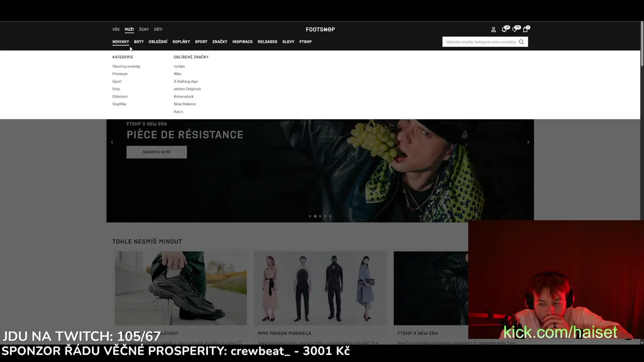This screenshot has width=644, height=362.
Task: Click the NAKUPUJ NYNÍ button
Action: pyautogui.click(x=156, y=152)
